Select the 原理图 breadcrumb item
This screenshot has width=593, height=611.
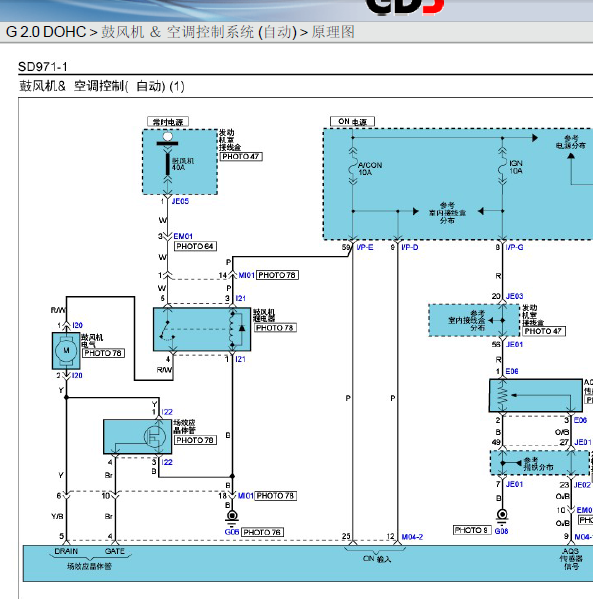333,32
